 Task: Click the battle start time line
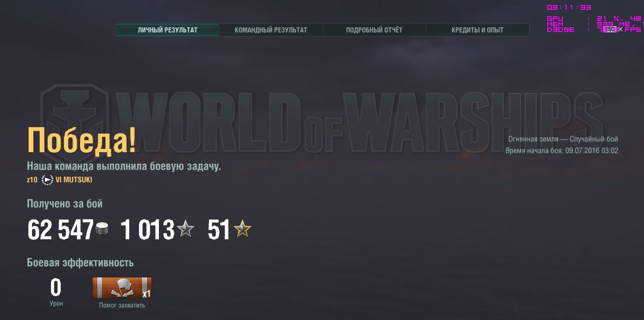point(562,151)
